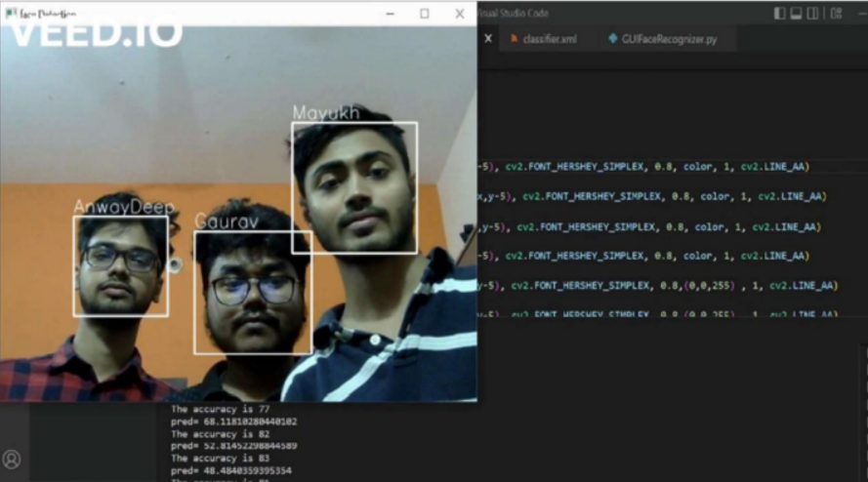Switch to the GUIFaceRecognizer.py tab
The height and width of the screenshot is (482, 868).
pyautogui.click(x=663, y=39)
